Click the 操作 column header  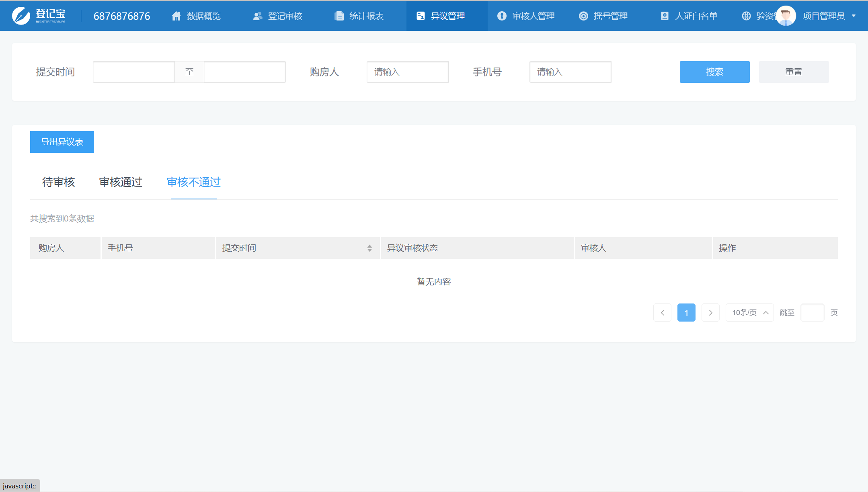pos(776,248)
